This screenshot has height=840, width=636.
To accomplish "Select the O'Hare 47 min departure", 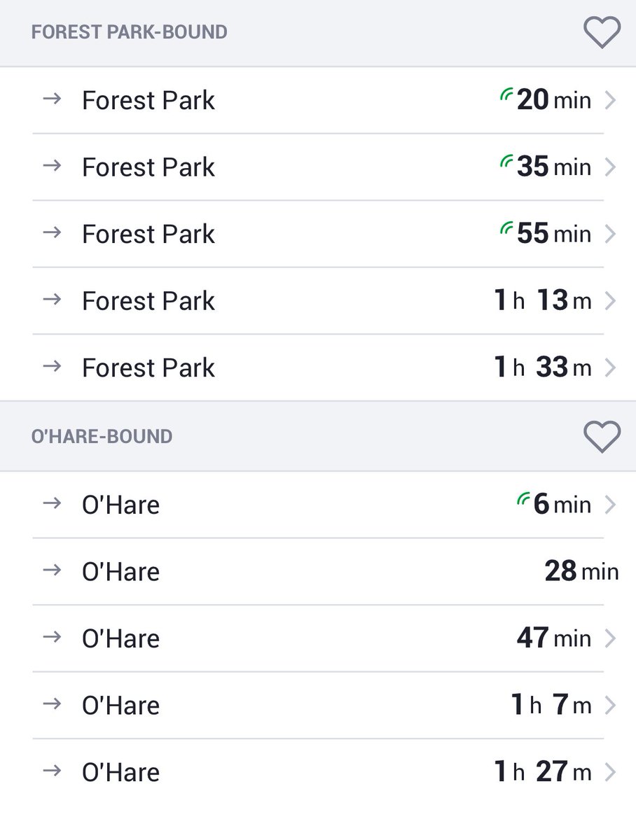I will click(318, 638).
